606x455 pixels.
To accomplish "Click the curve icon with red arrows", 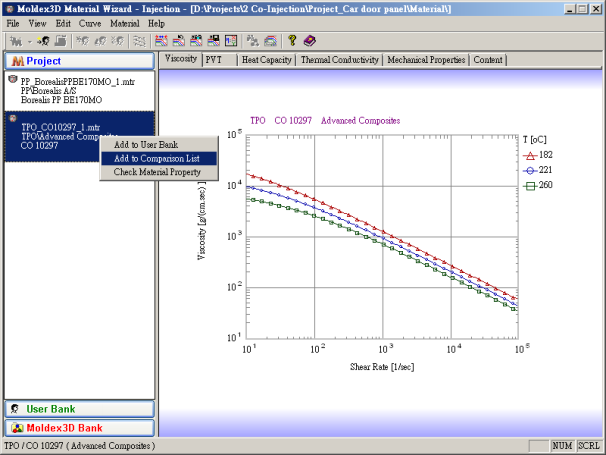I will click(x=161, y=41).
